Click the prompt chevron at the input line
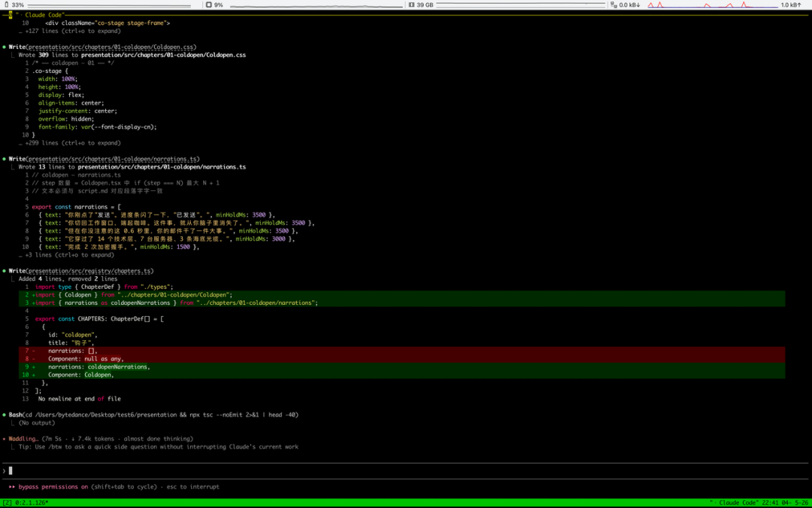The height and width of the screenshot is (508, 812). pos(5,470)
